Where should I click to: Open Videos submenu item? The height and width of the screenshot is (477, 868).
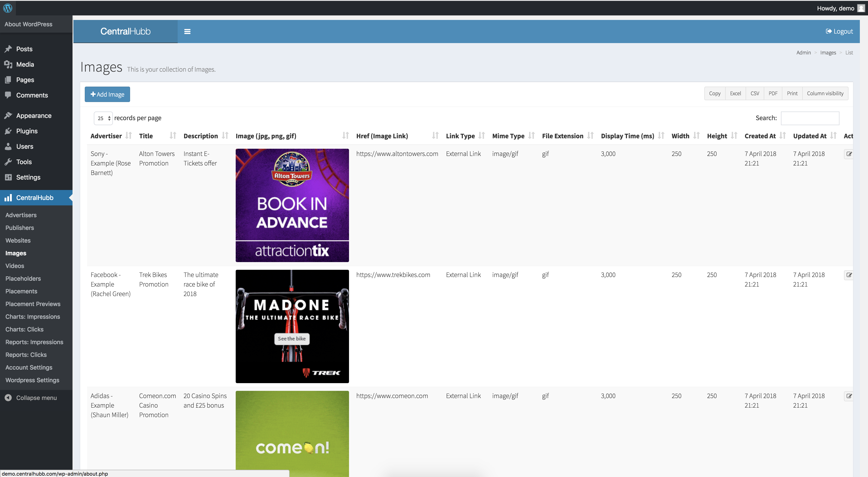(15, 266)
